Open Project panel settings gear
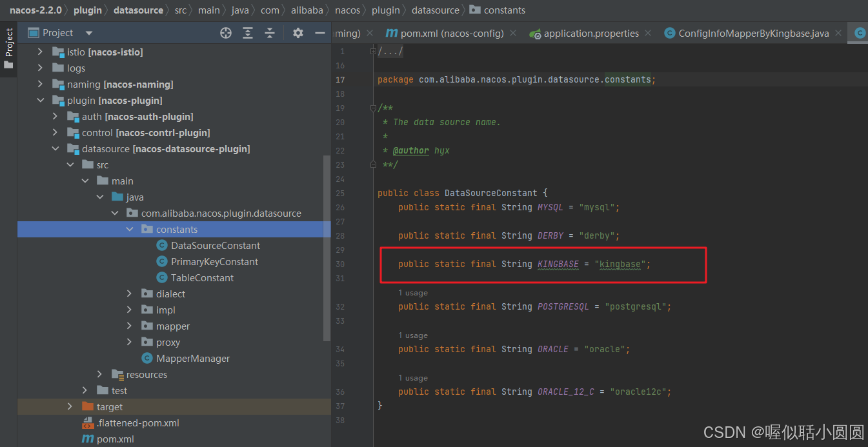Viewport: 868px width, 447px height. (x=298, y=33)
